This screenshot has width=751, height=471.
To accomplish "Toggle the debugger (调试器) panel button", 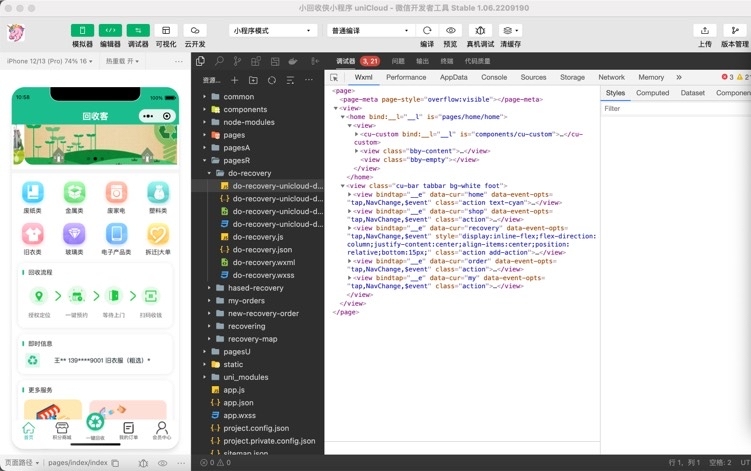I will [138, 31].
